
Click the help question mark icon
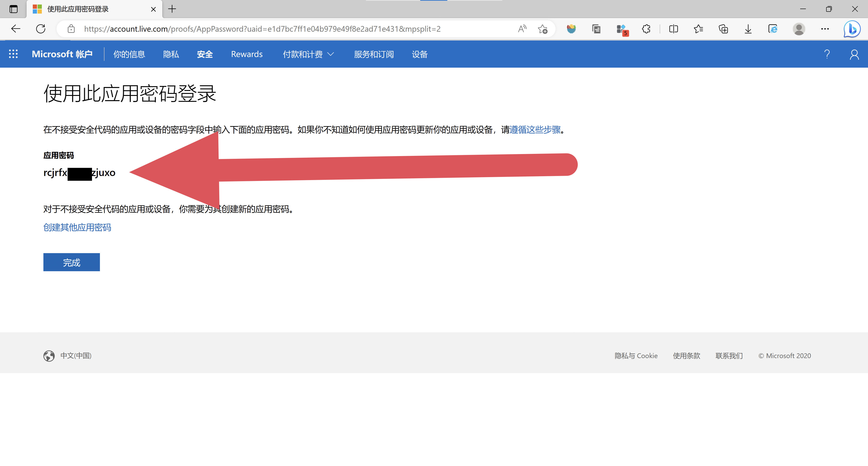[827, 54]
